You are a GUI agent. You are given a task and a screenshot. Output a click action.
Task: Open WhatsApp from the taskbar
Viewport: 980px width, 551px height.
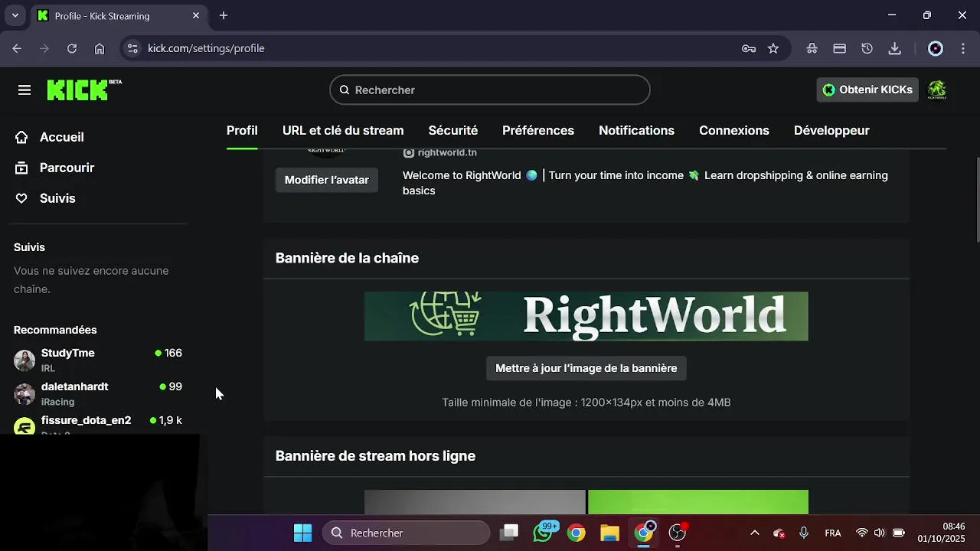tap(544, 533)
